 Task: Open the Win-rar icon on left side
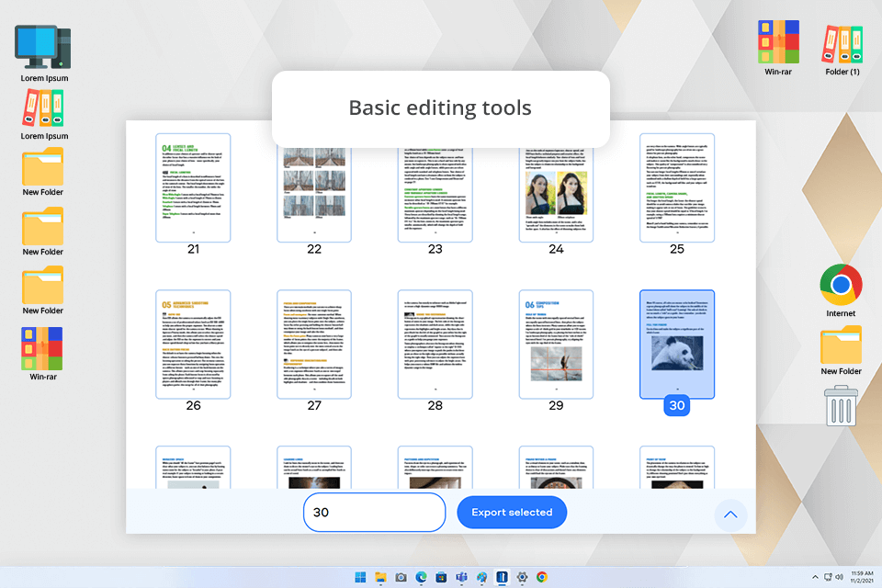click(x=43, y=354)
